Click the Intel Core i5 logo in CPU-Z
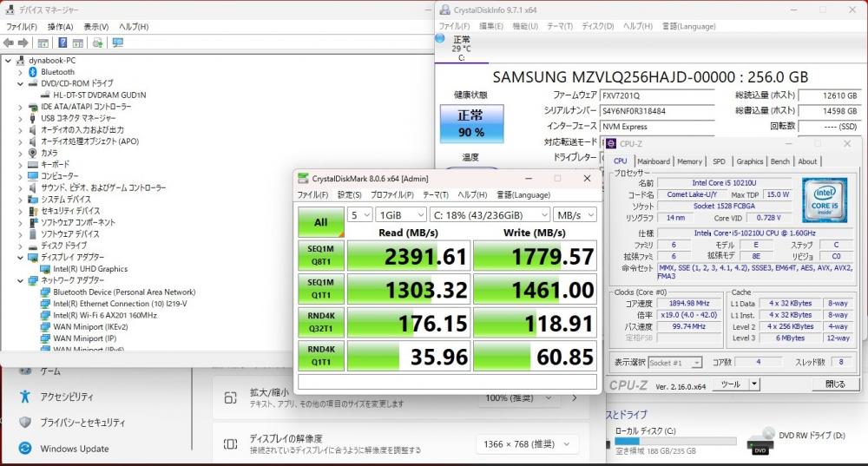The height and width of the screenshot is (466, 868). tap(825, 200)
